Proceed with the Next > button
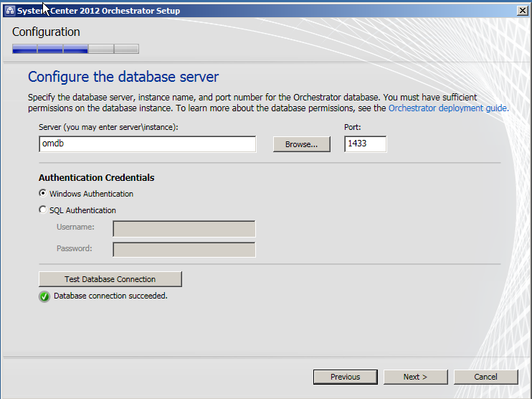This screenshot has width=532, height=399. point(416,377)
